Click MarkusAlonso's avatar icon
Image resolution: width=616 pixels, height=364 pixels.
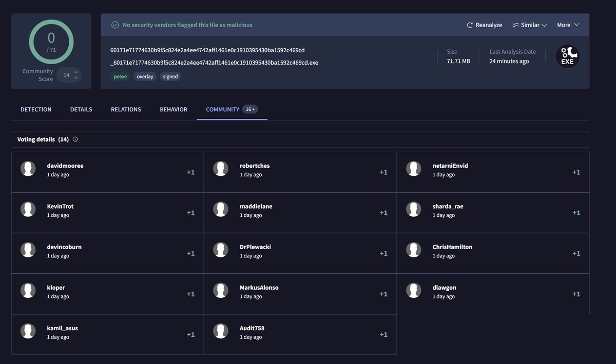point(221,291)
